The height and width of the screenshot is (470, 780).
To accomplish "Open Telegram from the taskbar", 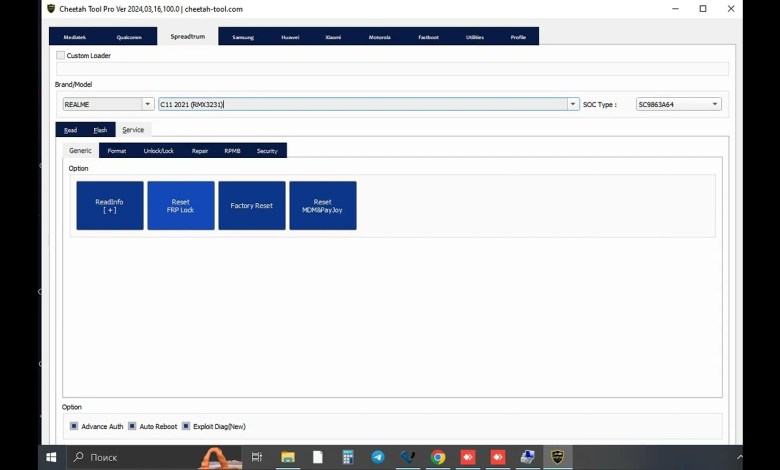I will tap(378, 457).
